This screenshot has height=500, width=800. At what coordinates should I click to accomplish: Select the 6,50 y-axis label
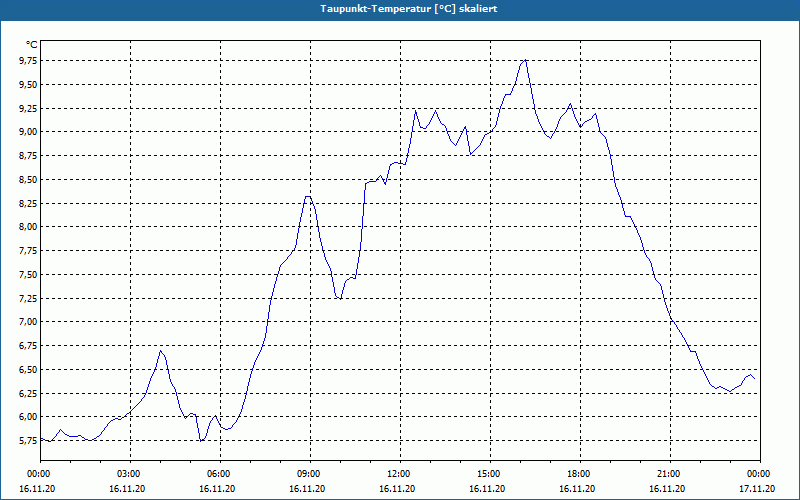tap(28, 369)
